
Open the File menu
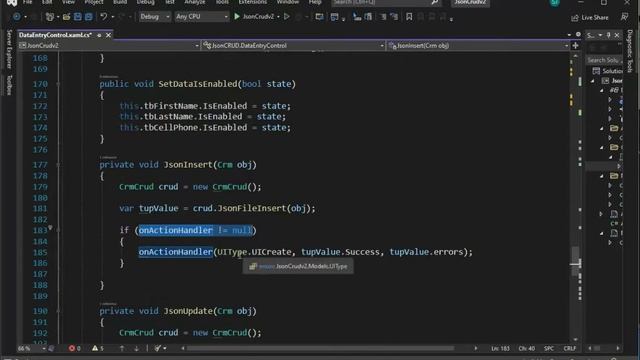click(27, 2)
